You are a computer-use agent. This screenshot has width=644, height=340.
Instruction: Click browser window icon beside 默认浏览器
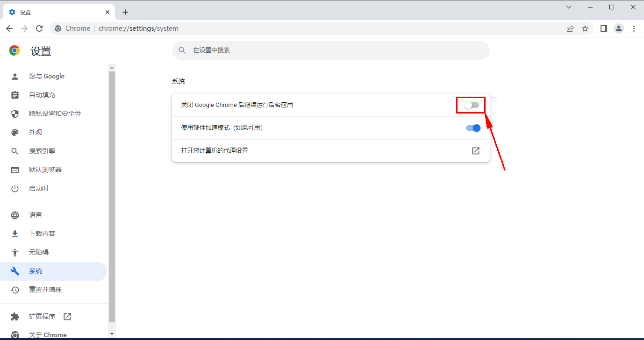tap(15, 170)
